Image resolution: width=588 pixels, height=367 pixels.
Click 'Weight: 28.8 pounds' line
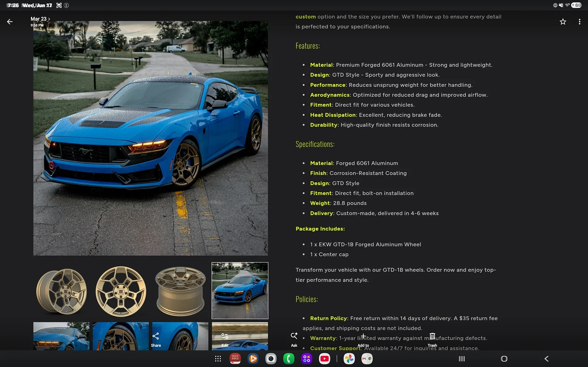click(338, 203)
